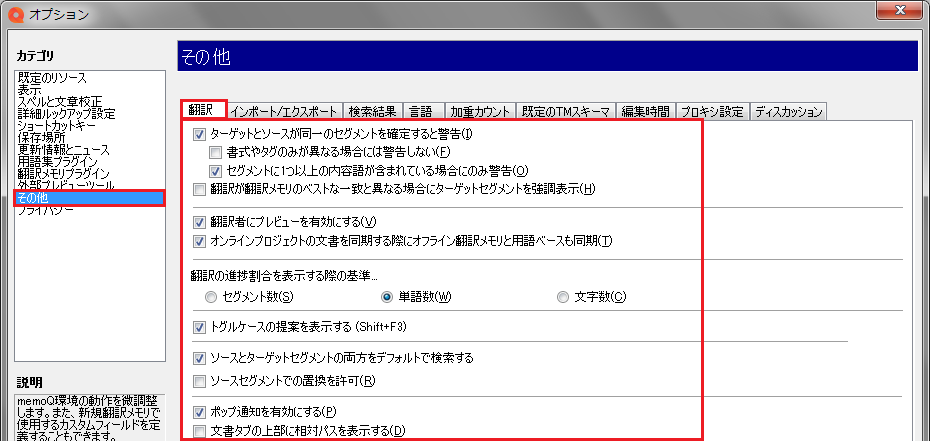Screen dimensions: 930x441
Task: Toggle ポップ通知を有効にする checkbox
Action: point(200,412)
